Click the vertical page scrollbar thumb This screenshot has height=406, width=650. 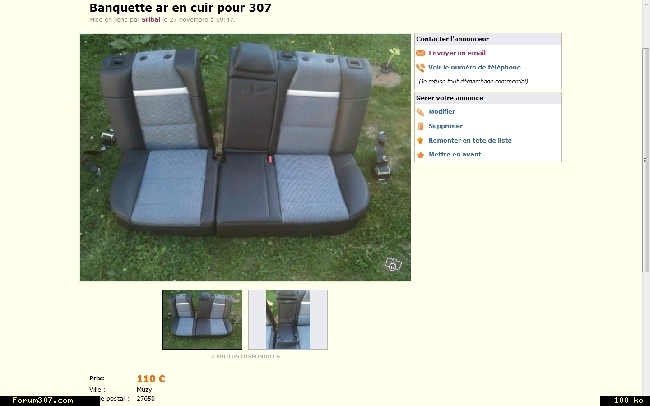coord(645,160)
